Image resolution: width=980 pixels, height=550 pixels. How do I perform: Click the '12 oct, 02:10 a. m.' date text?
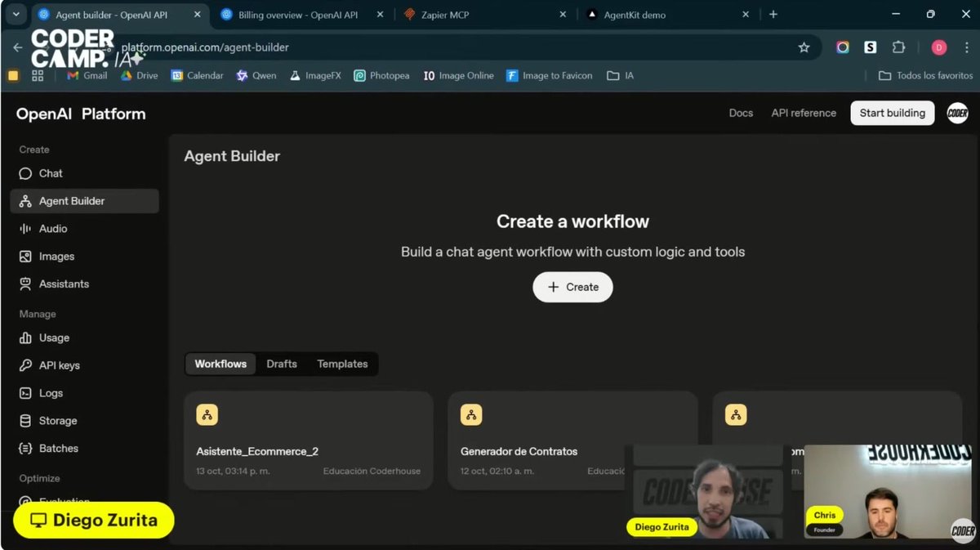(x=497, y=472)
